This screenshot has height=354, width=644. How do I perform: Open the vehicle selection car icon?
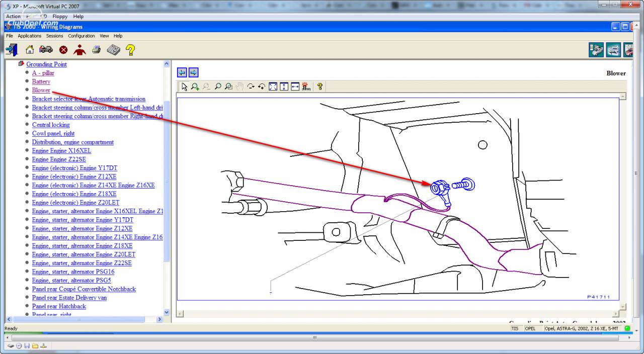[x=46, y=50]
